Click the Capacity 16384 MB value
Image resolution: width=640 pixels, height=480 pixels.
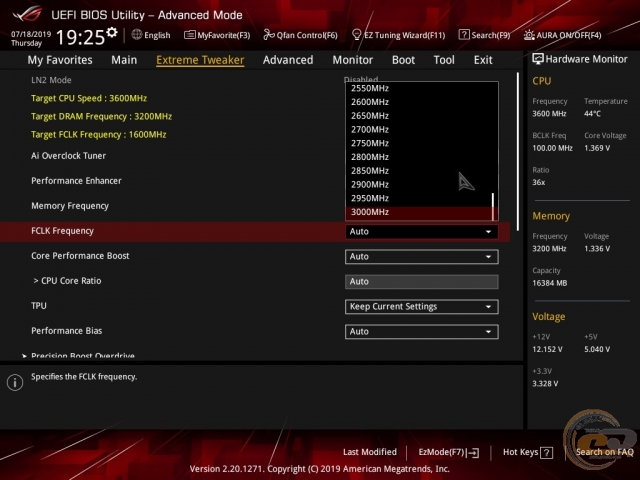pos(549,283)
